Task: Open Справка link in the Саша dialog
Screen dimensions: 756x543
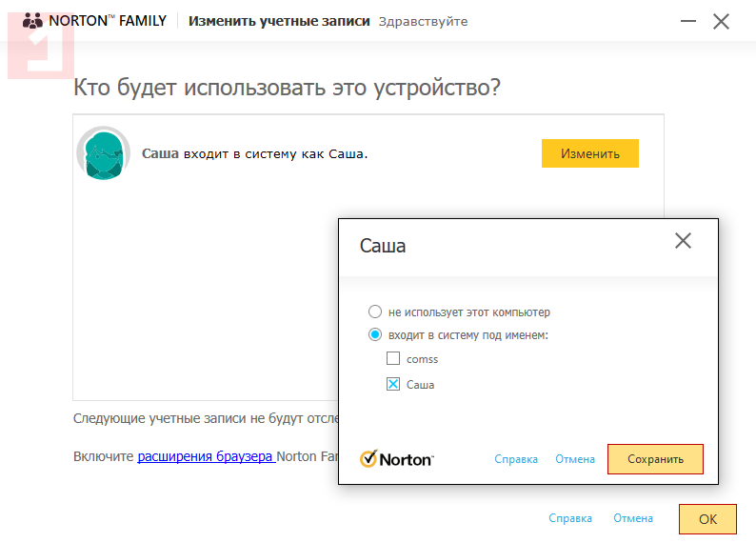Action: 516,459
